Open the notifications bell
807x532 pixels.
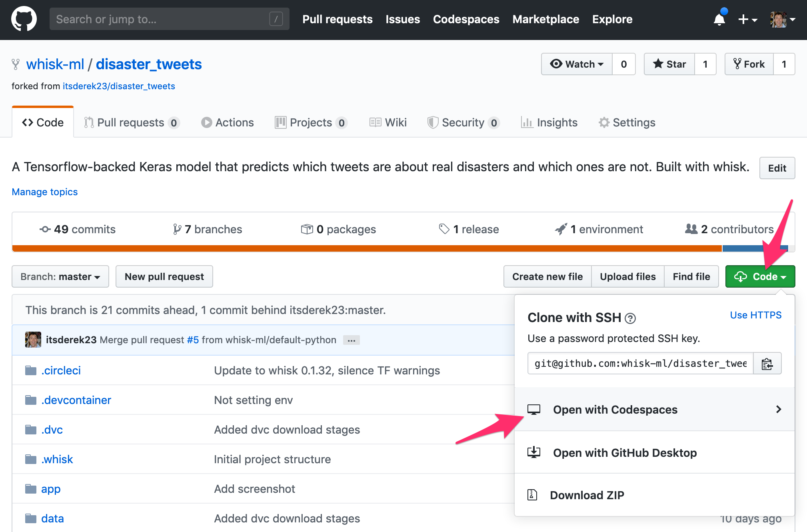click(x=719, y=19)
